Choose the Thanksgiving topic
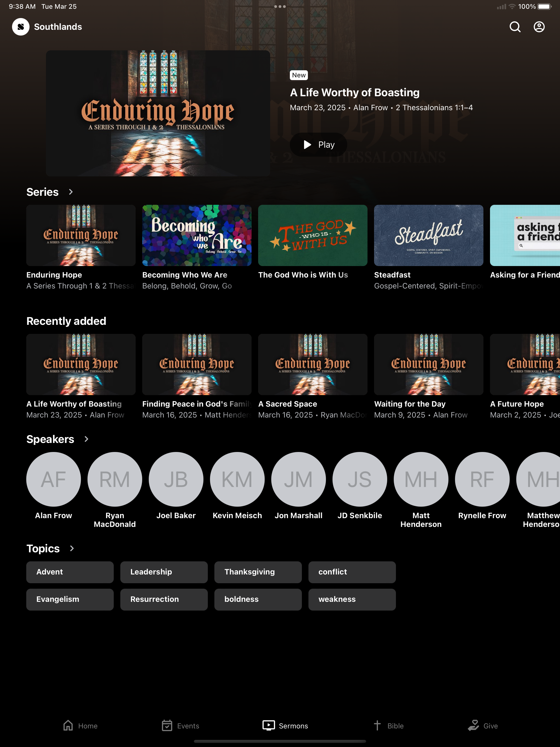Viewport: 560px width, 747px height. 258,572
